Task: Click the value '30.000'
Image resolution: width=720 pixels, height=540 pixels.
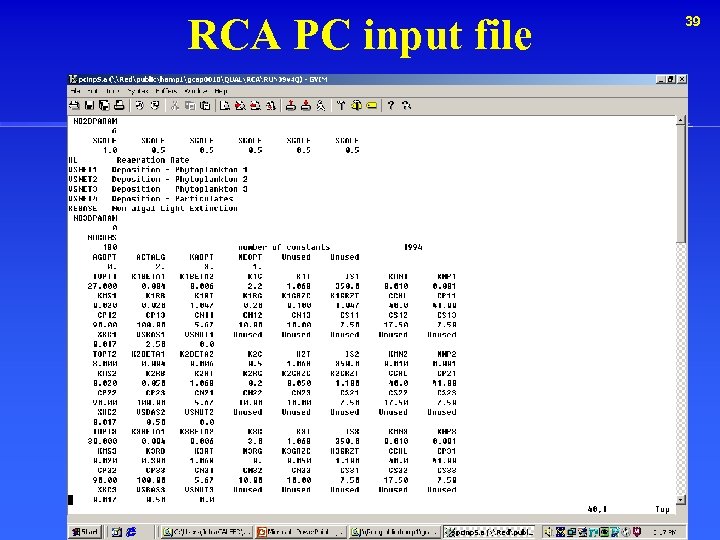Action: click(102, 441)
